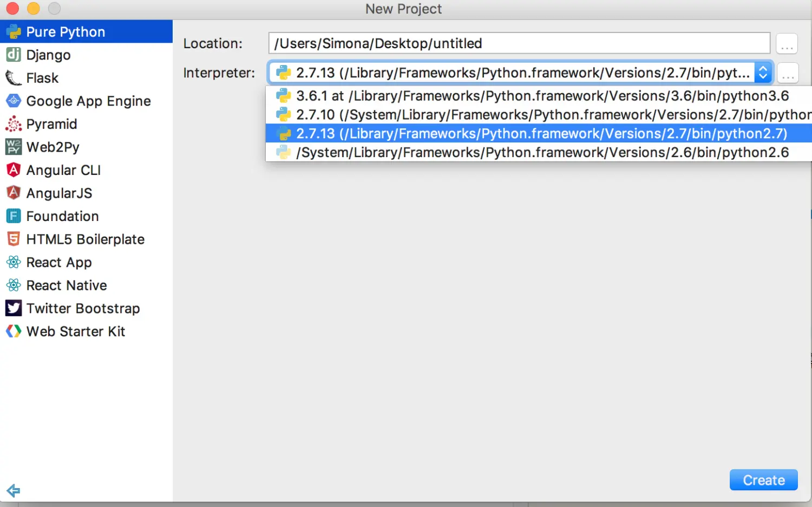Click the Foundation icon
Screen dimensions: 812x507
(x=14, y=216)
